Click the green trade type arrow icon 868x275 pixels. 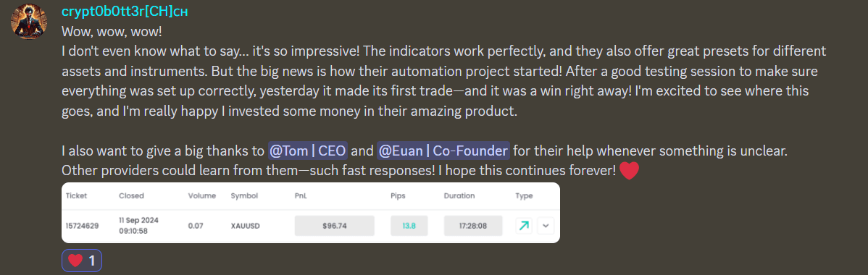pyautogui.click(x=524, y=226)
